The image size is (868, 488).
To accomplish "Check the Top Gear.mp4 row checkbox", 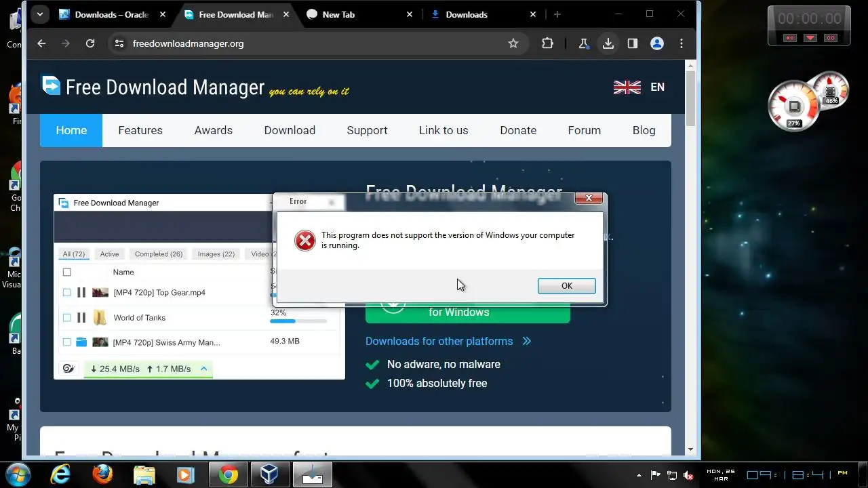I will 66,293.
